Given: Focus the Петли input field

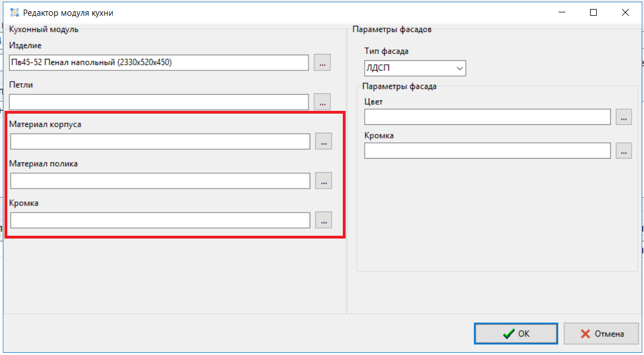Looking at the screenshot, I should point(159,102).
